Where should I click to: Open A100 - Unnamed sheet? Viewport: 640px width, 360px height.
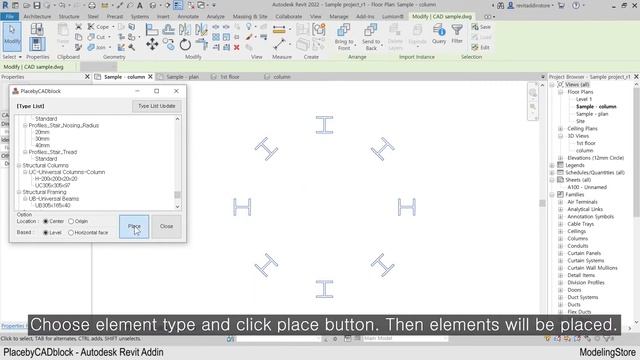click(x=587, y=187)
